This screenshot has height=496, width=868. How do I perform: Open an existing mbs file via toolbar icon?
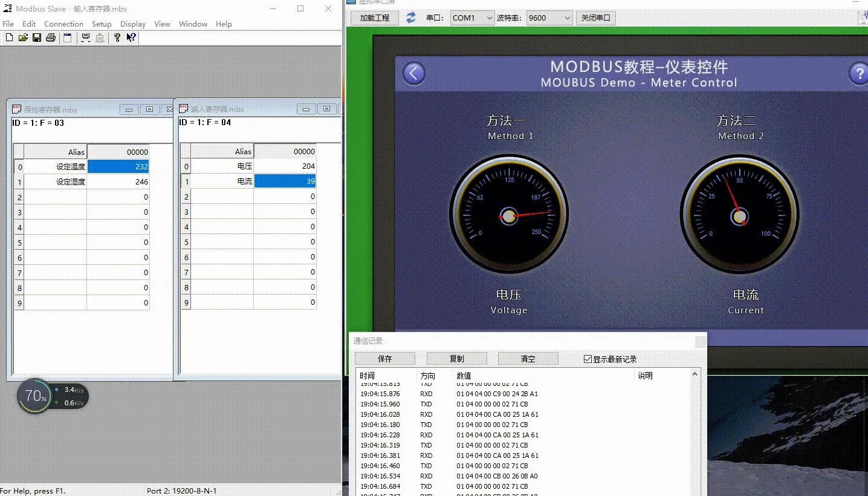pyautogui.click(x=23, y=37)
